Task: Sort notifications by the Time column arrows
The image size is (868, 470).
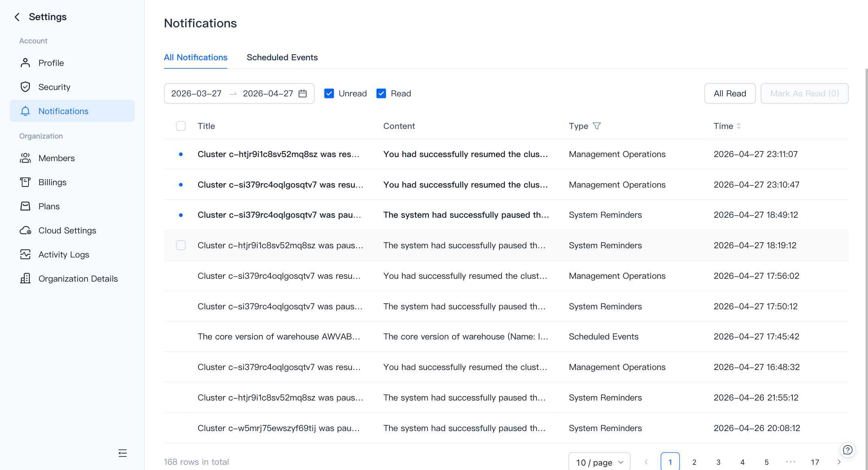Action: point(739,126)
